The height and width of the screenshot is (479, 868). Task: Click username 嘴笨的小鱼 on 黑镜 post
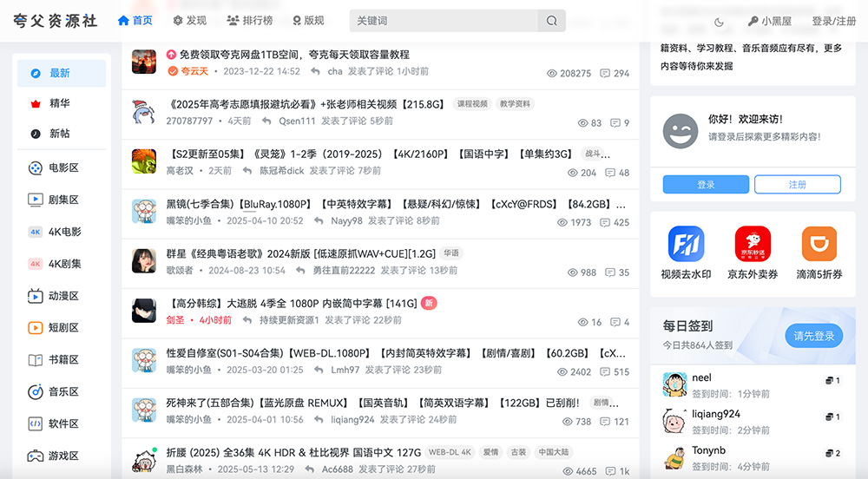tap(188, 220)
